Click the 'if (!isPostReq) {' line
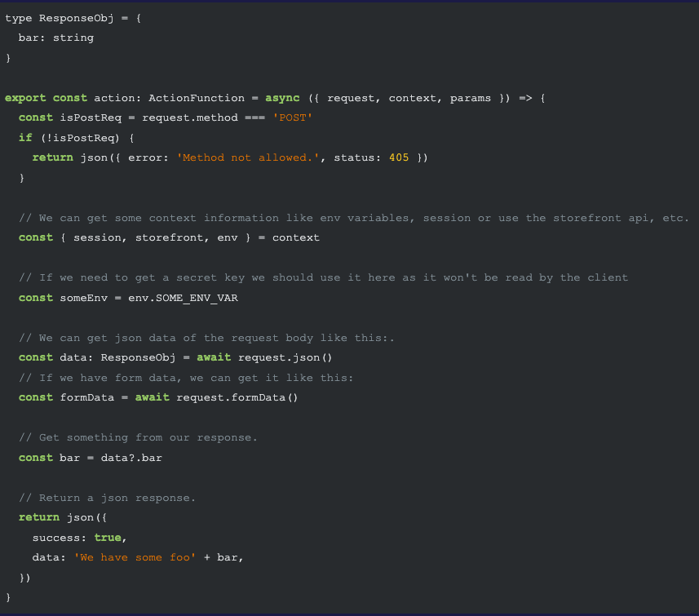 click(76, 138)
